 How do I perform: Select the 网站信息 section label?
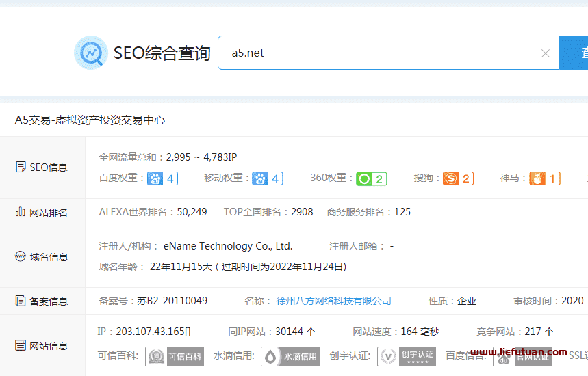coord(42,345)
